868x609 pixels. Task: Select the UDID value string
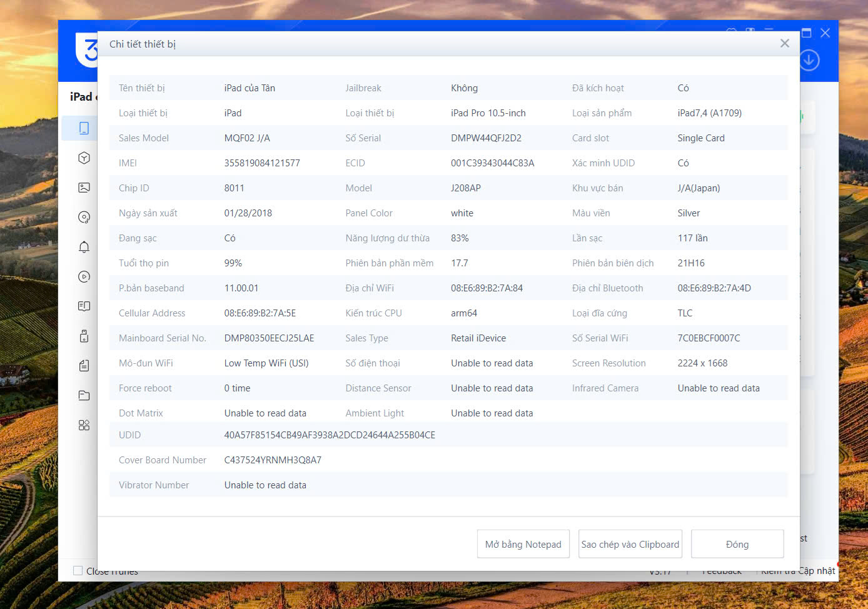click(330, 435)
